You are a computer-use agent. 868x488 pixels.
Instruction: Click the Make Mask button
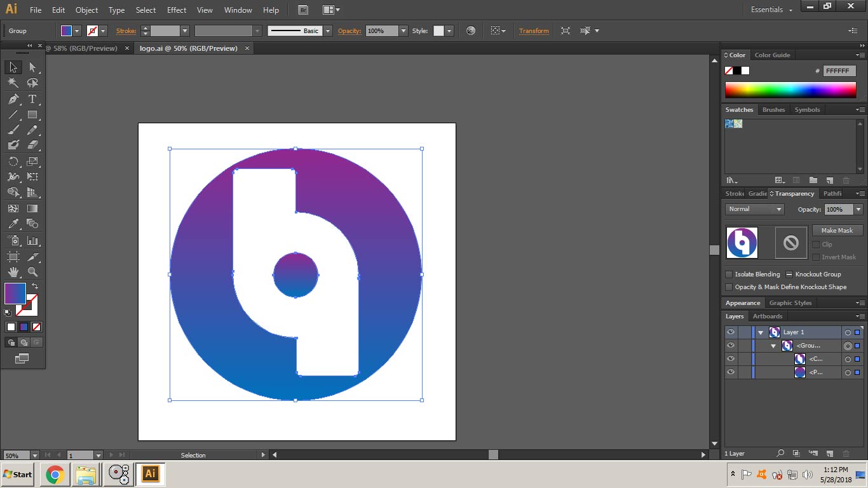[x=837, y=231]
